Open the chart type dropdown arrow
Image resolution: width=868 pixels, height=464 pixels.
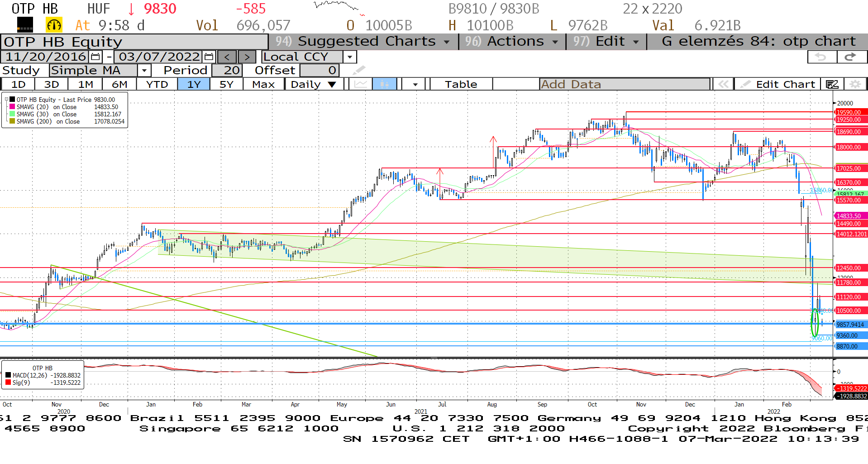click(x=415, y=84)
